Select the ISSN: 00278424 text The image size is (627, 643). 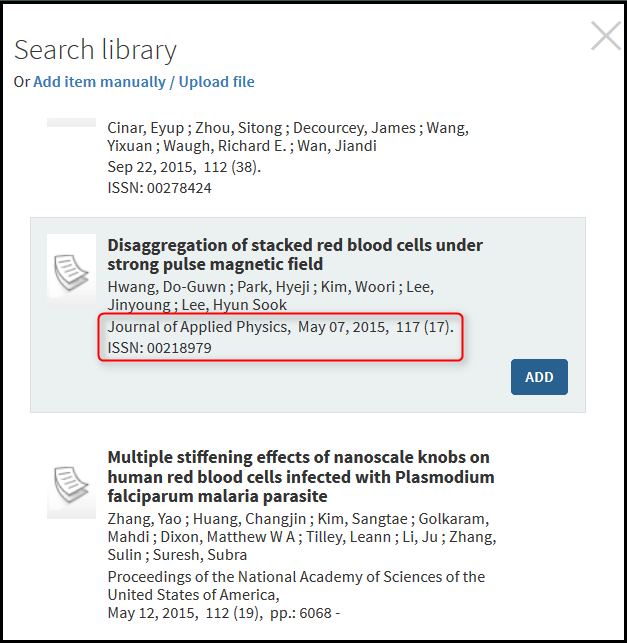[x=159, y=187]
